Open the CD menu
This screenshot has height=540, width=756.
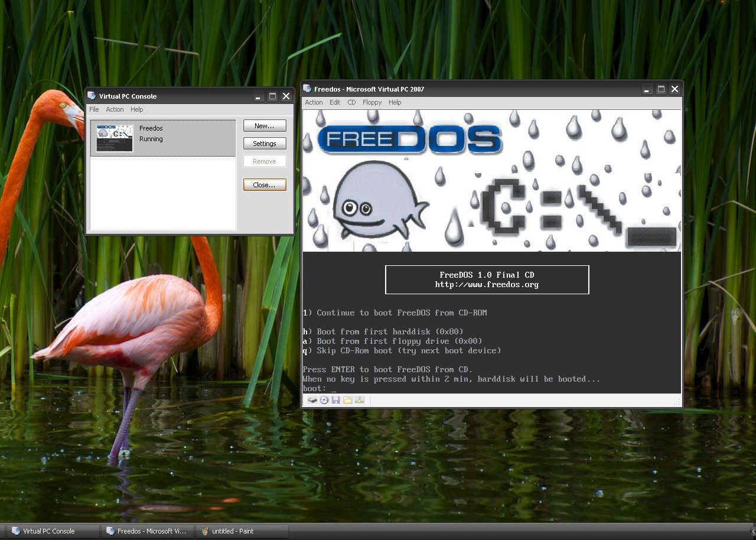[x=351, y=102]
